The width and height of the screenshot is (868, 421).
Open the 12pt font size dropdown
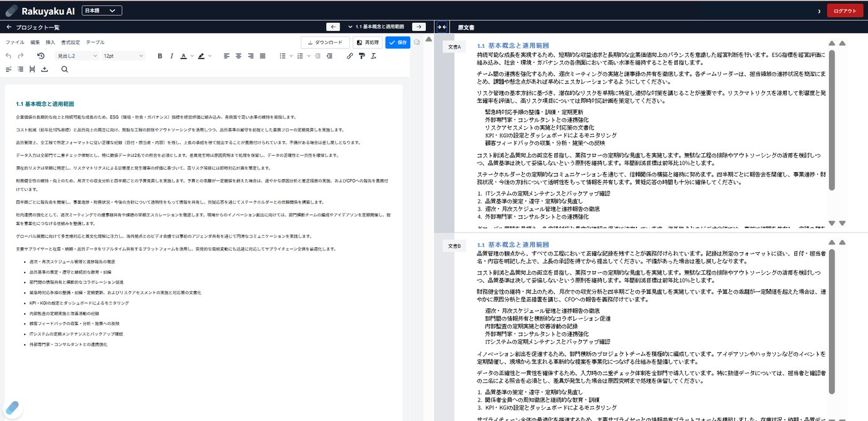(x=123, y=56)
